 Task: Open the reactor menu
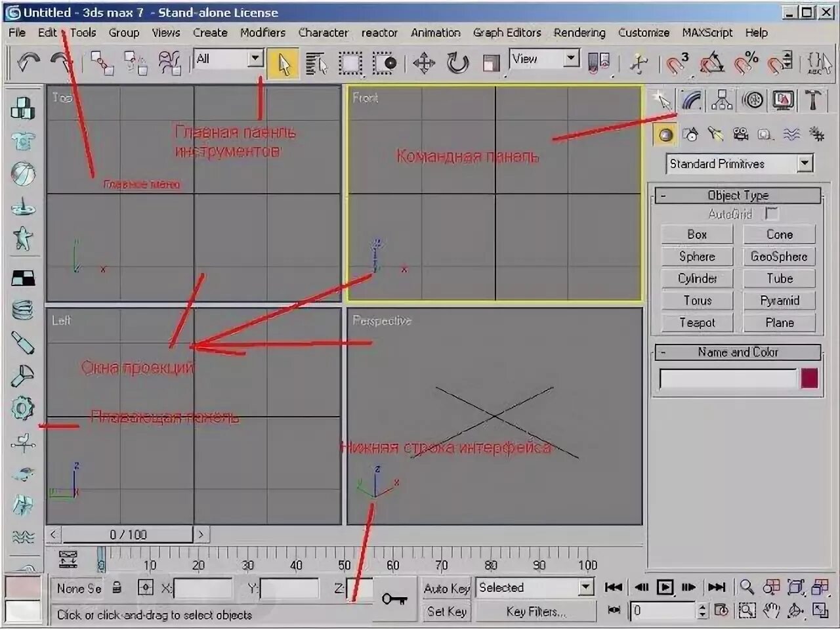point(379,32)
